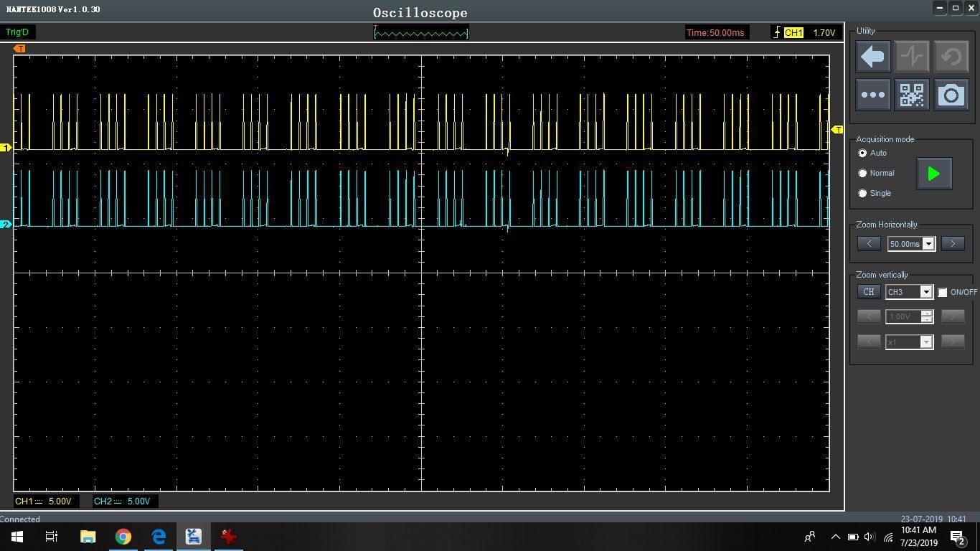Click the CH button in Zoom vertically
Screen dimensions: 980x551
(x=869, y=292)
